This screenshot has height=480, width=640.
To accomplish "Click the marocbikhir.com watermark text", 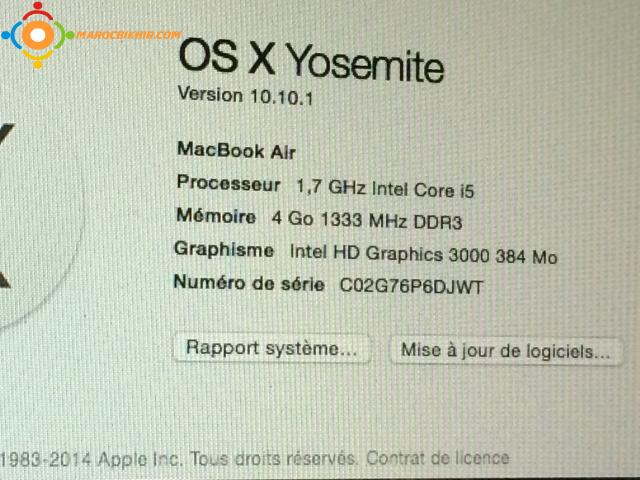I will click(x=128, y=35).
